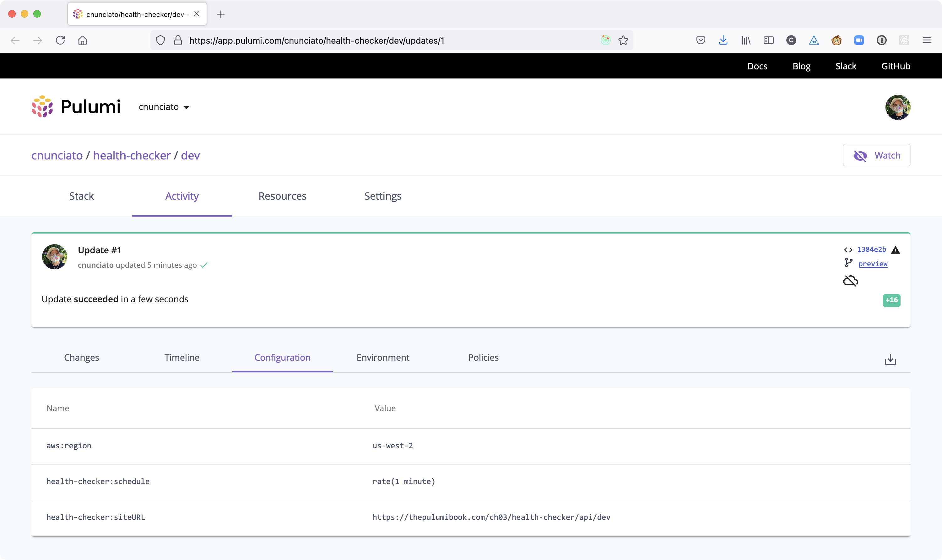This screenshot has width=942, height=560.
Task: View site security lock info
Action: tap(178, 40)
